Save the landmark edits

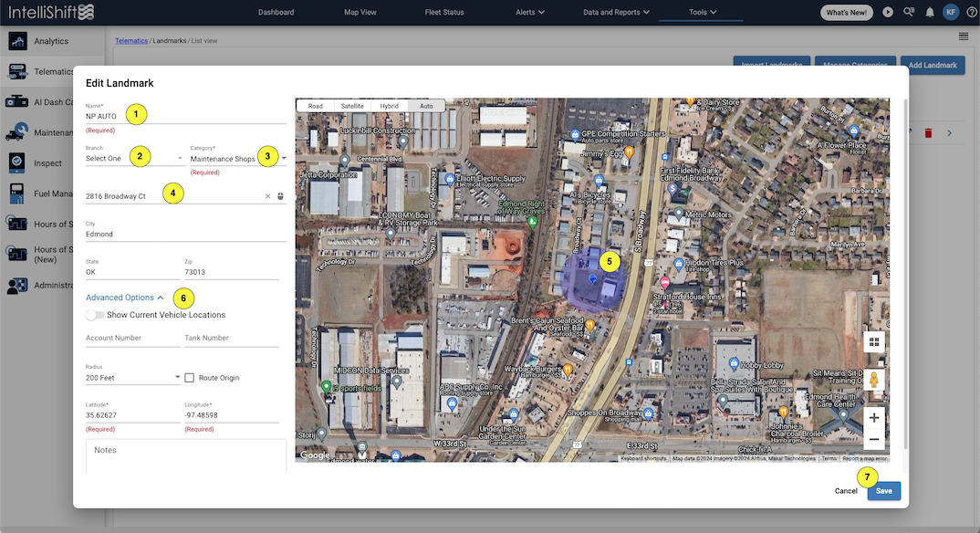pyautogui.click(x=884, y=491)
